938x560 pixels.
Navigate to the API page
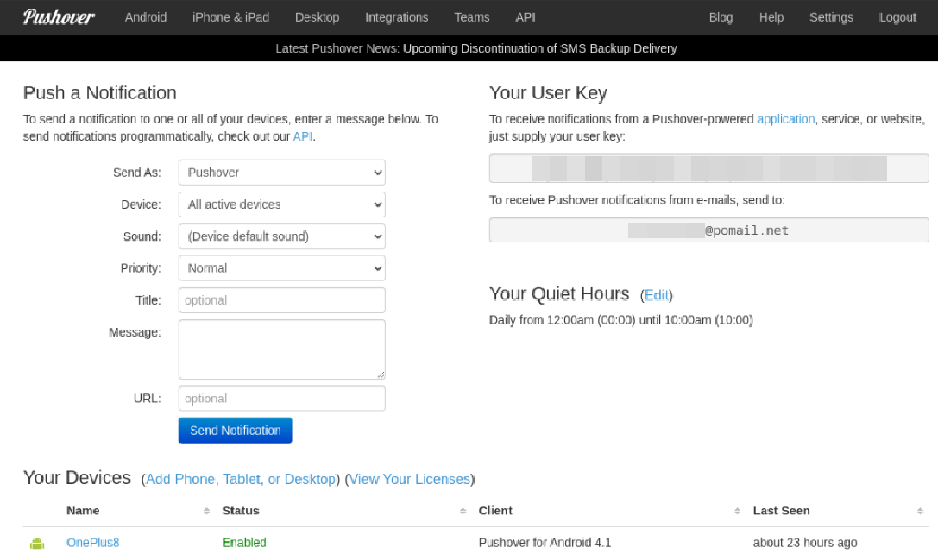click(x=525, y=16)
